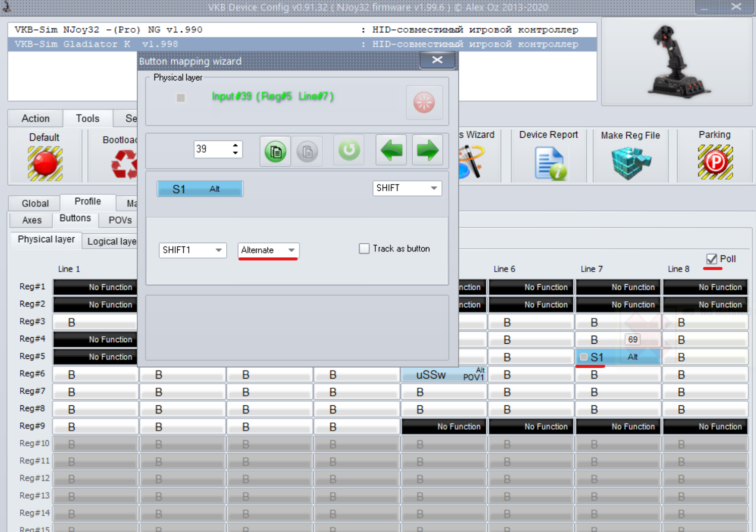The image size is (756, 532).
Task: Click the red detect button in Physical layer box
Action: point(424,102)
